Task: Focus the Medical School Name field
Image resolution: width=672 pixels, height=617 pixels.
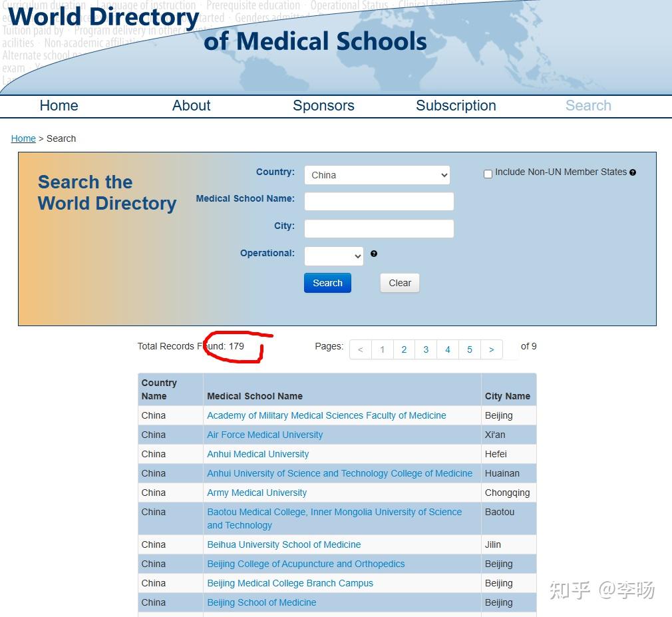Action: click(379, 201)
